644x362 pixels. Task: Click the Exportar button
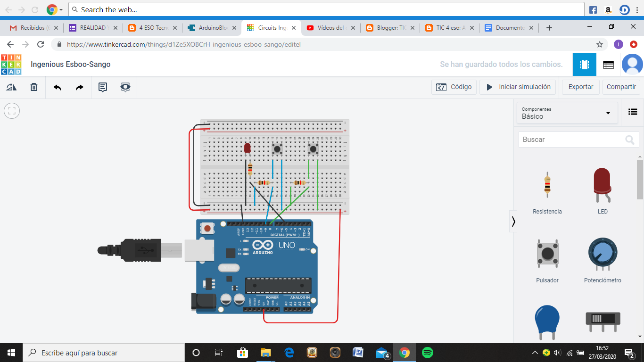pos(581,87)
